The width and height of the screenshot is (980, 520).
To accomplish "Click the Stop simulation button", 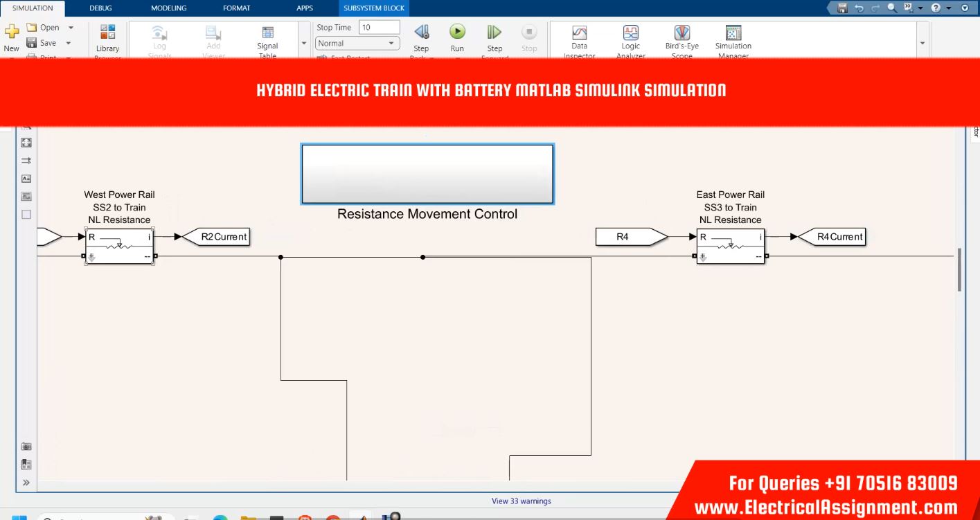I will pyautogui.click(x=529, y=32).
